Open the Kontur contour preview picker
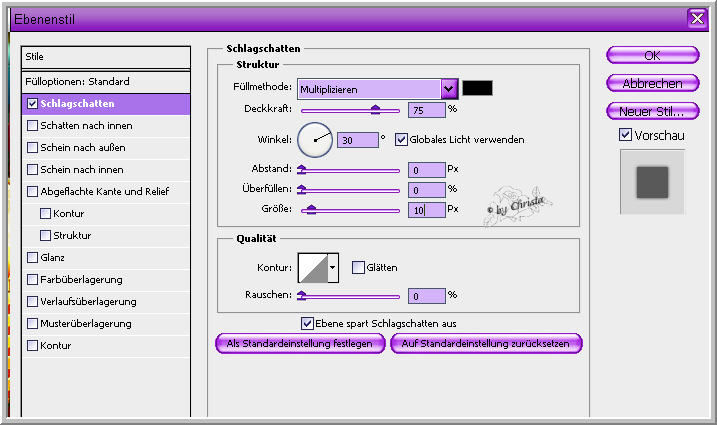Image resolution: width=717 pixels, height=425 pixels. [313, 268]
